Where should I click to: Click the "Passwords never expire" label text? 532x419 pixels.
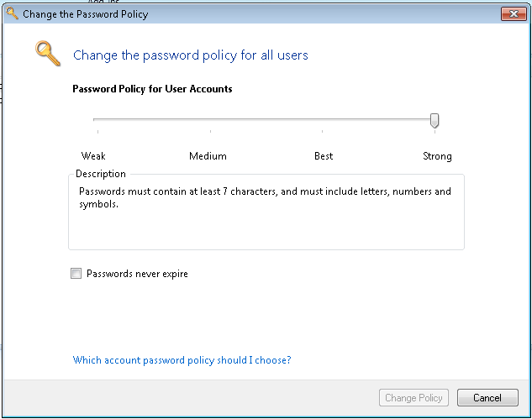click(x=137, y=274)
